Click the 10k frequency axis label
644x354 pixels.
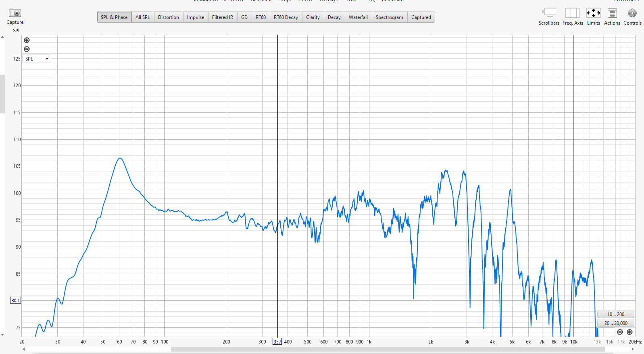[574, 342]
